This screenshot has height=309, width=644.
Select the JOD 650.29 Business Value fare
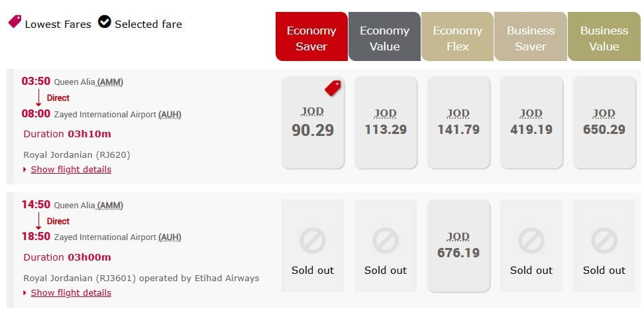coord(604,123)
